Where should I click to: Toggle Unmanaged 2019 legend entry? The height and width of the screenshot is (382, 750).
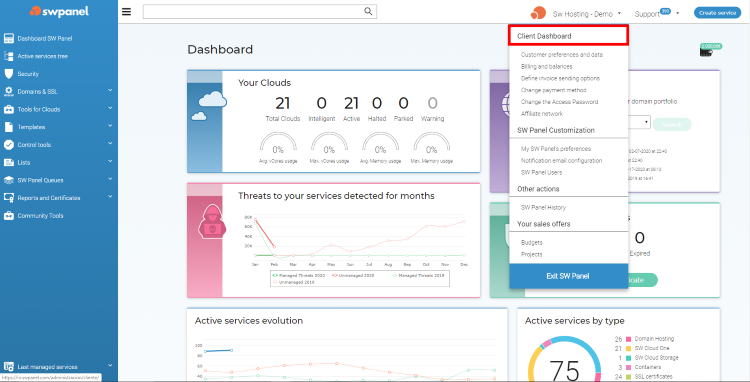294,282
